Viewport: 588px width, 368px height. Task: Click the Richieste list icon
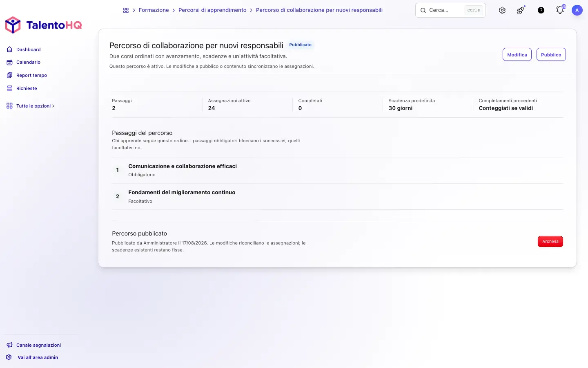coord(9,88)
